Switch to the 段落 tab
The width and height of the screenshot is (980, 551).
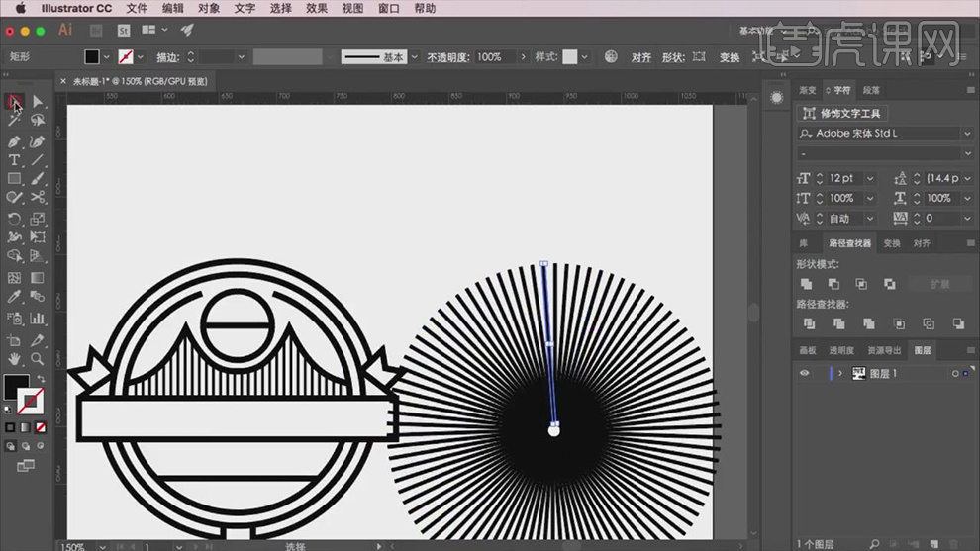pyautogui.click(x=871, y=90)
